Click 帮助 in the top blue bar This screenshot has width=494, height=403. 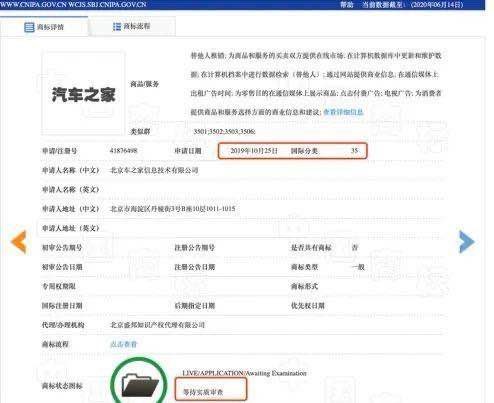coord(347,5)
